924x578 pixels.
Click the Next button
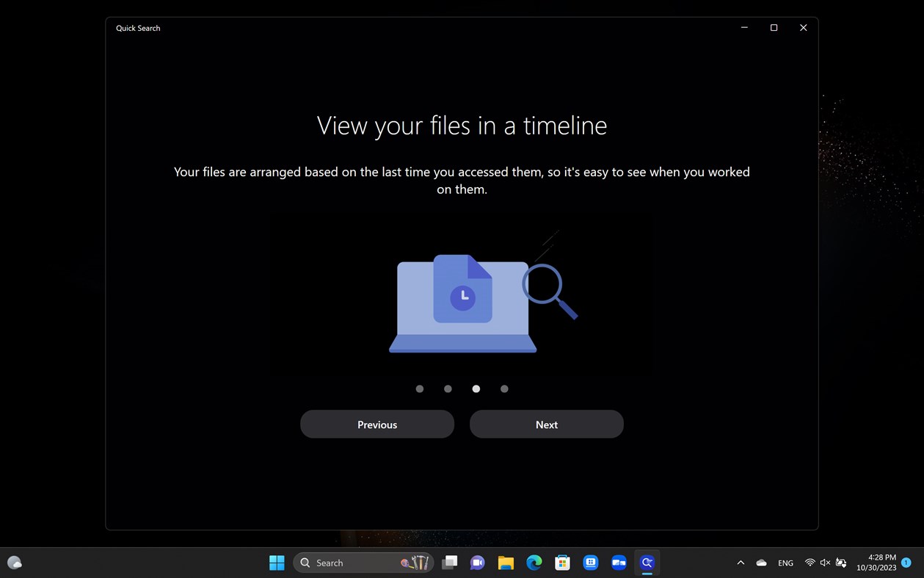[x=546, y=424]
